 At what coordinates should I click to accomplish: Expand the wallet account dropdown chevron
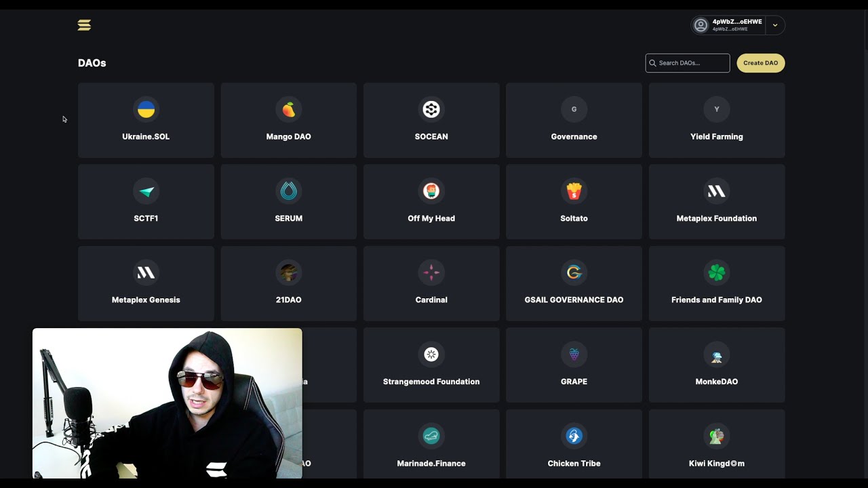pos(774,24)
